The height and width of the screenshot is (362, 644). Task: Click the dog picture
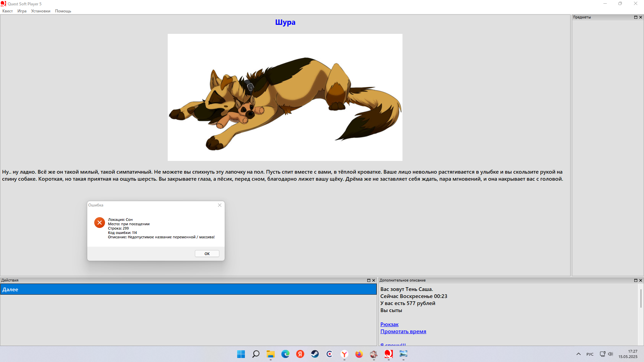[x=285, y=97]
